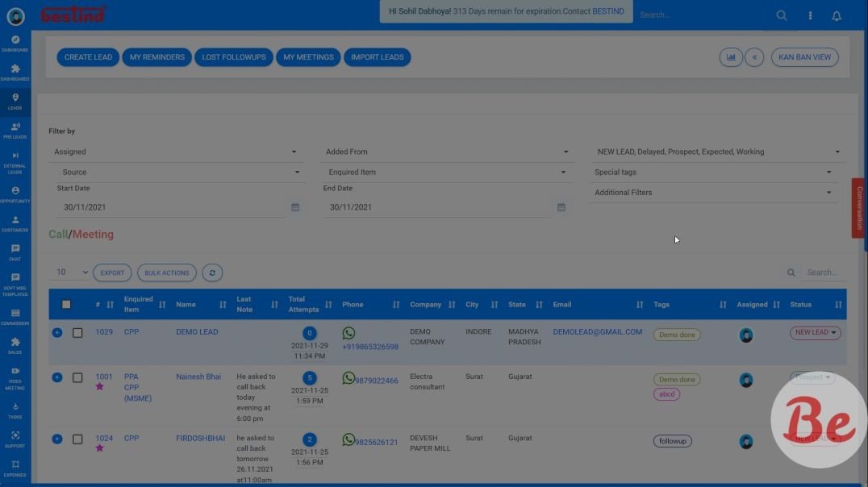Click the refresh icon beside Bulk Actions
This screenshot has width=868, height=487.
pyautogui.click(x=212, y=273)
